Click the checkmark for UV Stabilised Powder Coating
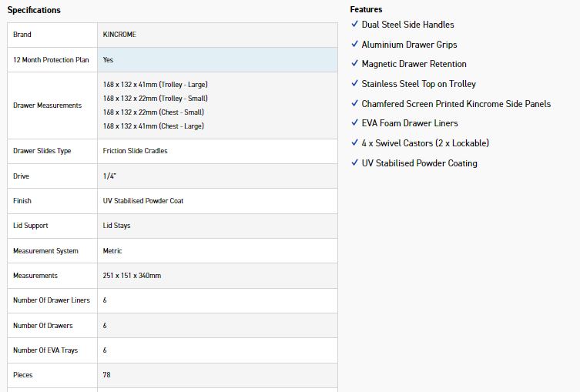Screen dimensions: 580x392 354,163
